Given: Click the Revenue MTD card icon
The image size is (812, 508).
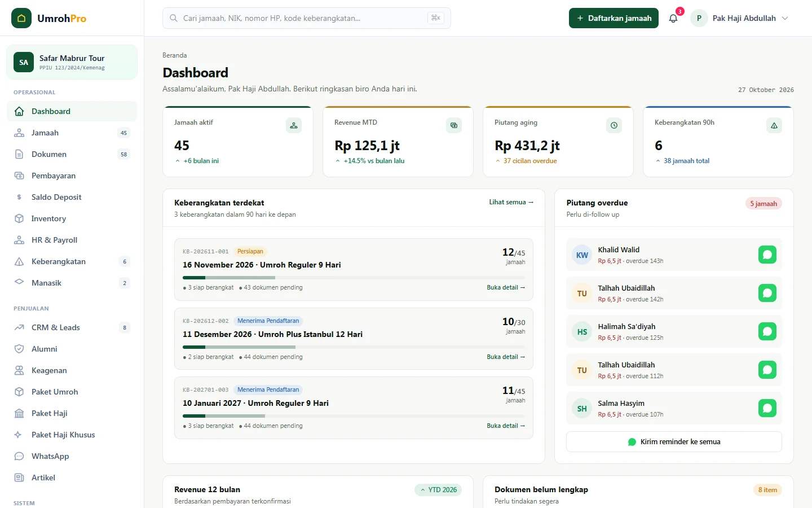Looking at the screenshot, I should click(454, 125).
